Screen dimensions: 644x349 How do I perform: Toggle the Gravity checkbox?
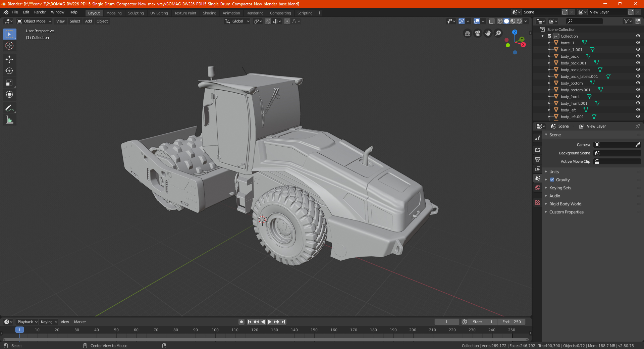(x=552, y=180)
